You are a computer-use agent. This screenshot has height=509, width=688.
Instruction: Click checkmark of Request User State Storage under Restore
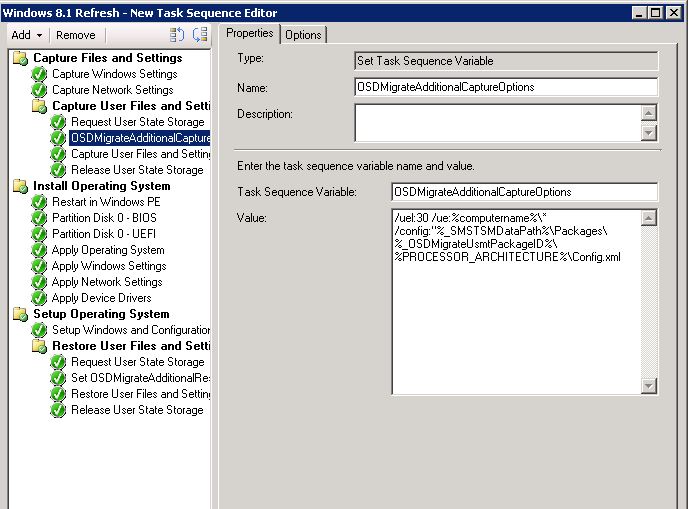[58, 362]
